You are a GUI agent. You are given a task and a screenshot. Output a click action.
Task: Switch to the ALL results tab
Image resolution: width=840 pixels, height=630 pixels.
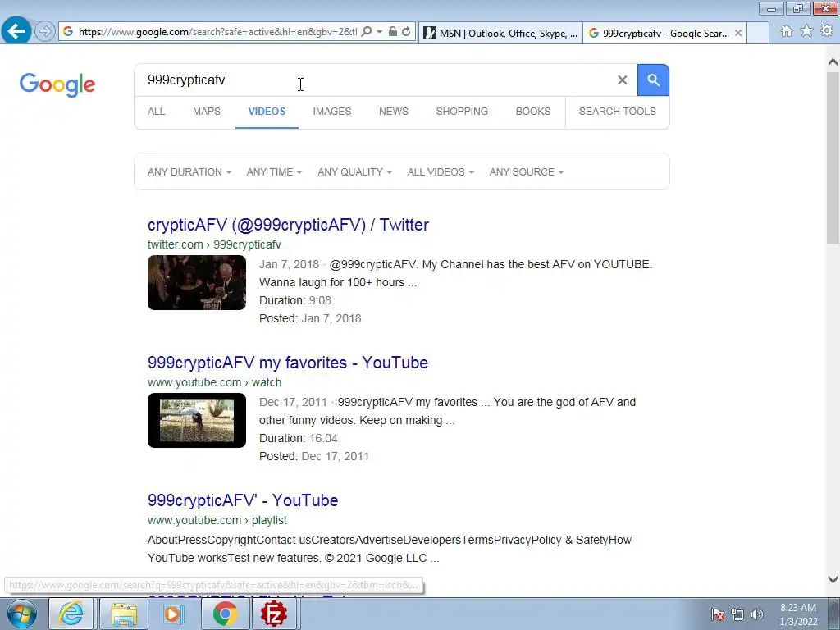[x=157, y=112]
